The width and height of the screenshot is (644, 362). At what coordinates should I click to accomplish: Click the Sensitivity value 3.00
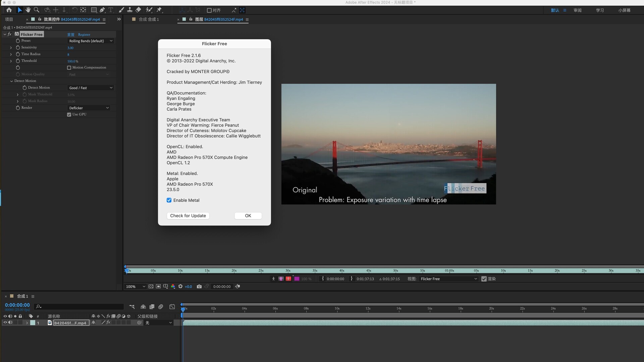coord(70,48)
